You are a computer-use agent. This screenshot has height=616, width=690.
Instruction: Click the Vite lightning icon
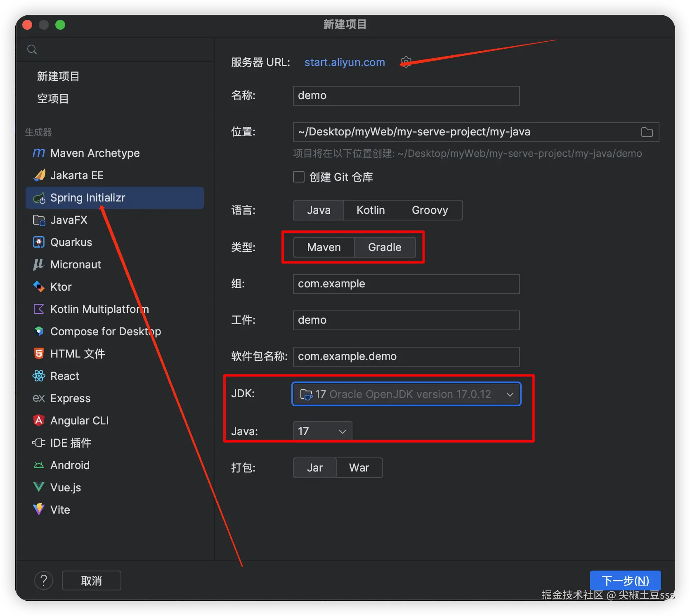tap(39, 510)
